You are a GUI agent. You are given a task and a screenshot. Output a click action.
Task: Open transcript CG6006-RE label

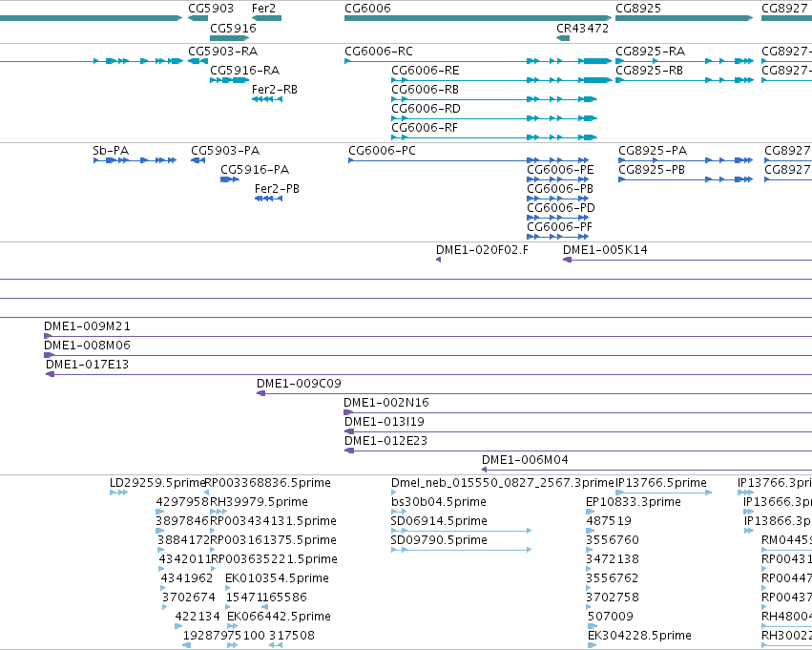coord(426,71)
